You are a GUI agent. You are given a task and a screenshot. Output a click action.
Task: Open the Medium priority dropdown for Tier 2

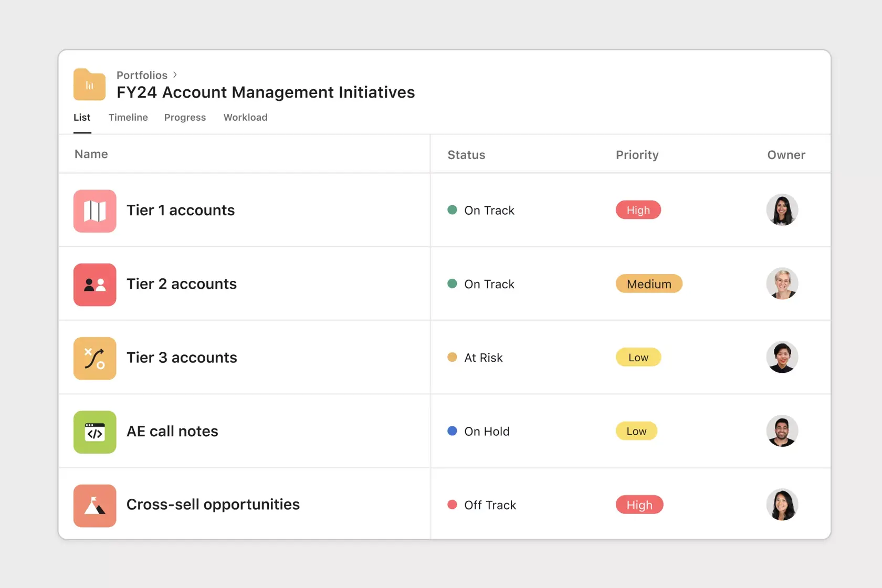pos(649,283)
